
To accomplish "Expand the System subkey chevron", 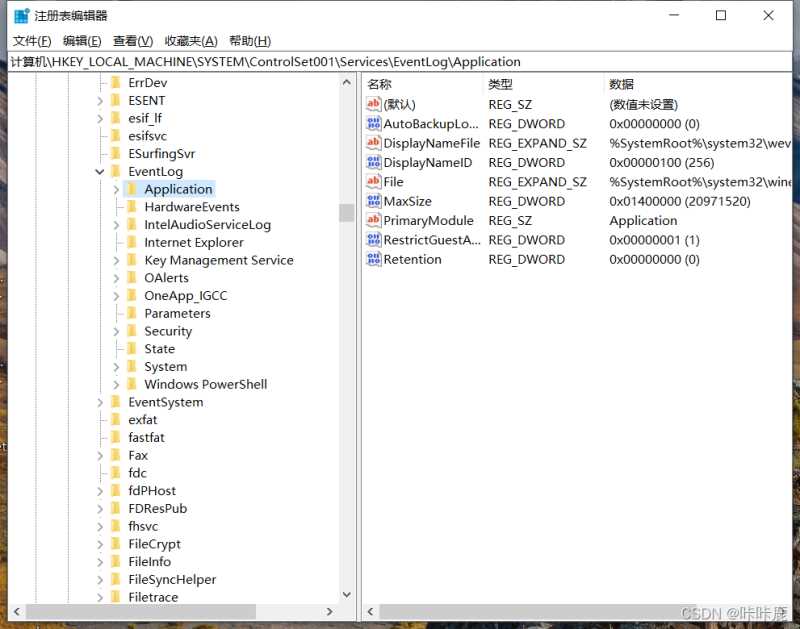I will pos(116,367).
